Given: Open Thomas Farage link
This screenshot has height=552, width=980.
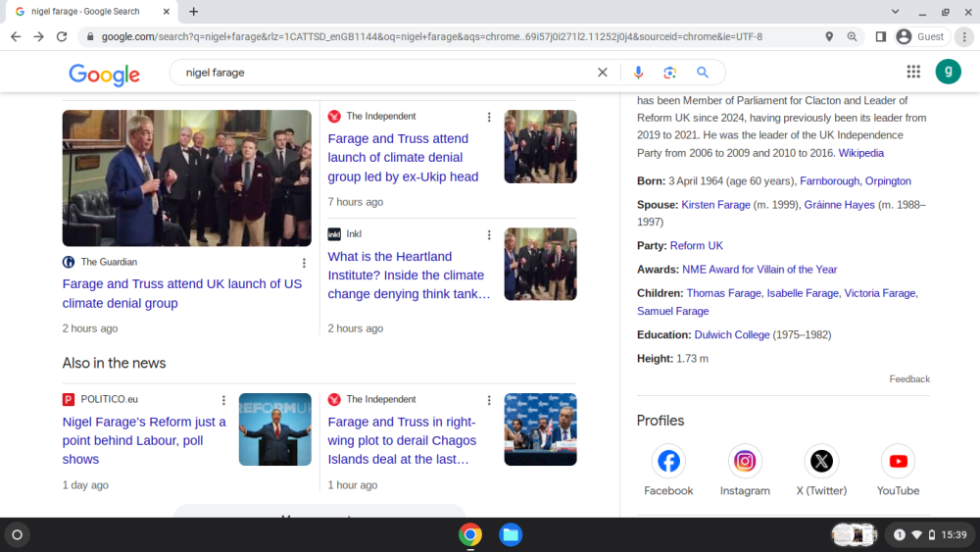Looking at the screenshot, I should click(724, 293).
